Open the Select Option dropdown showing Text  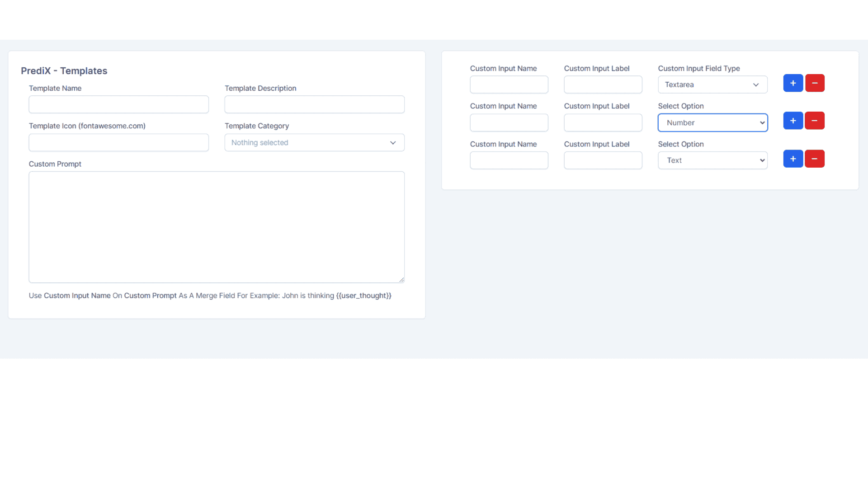click(712, 160)
